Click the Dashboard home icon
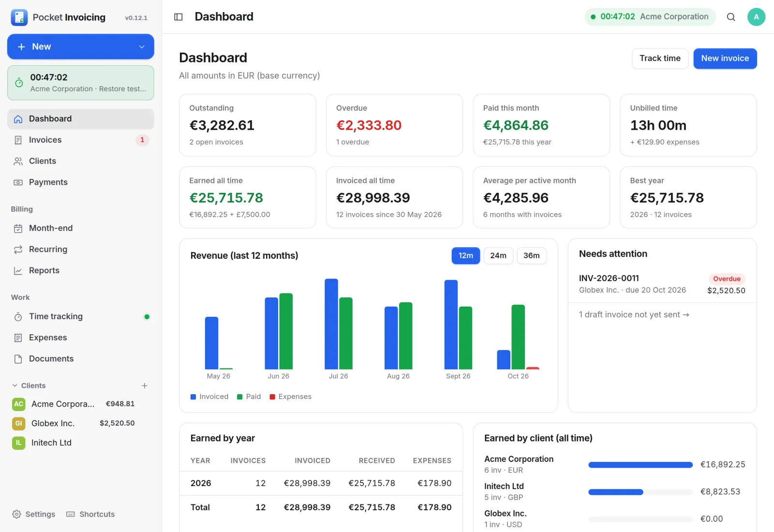The image size is (774, 532). 18,119
